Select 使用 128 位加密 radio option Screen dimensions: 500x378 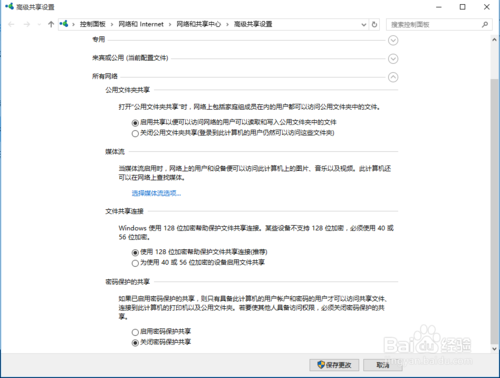(135, 252)
